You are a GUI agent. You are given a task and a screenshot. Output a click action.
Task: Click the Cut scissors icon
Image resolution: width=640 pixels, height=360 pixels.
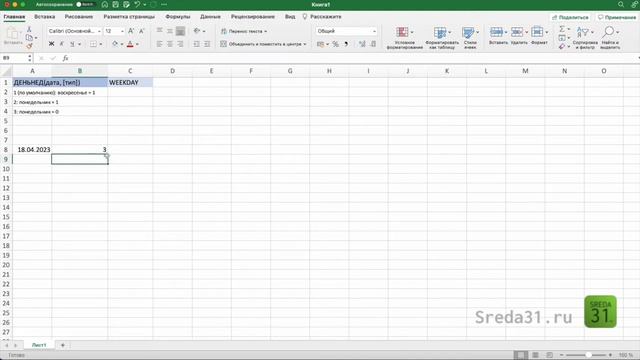29,29
